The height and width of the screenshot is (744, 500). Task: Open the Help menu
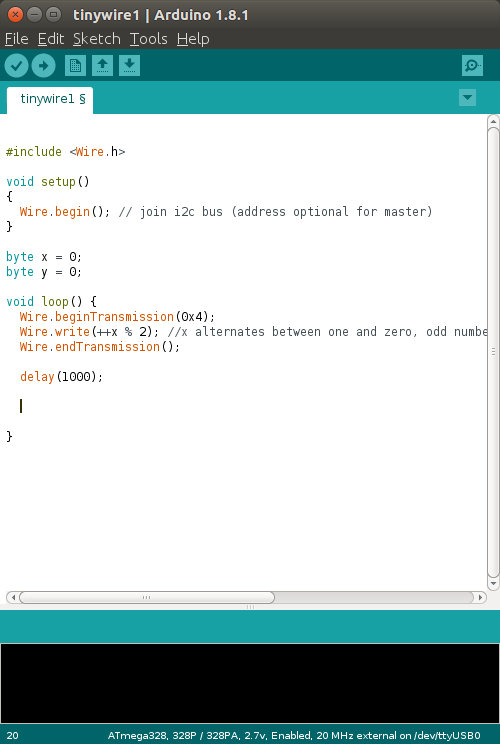(x=193, y=39)
